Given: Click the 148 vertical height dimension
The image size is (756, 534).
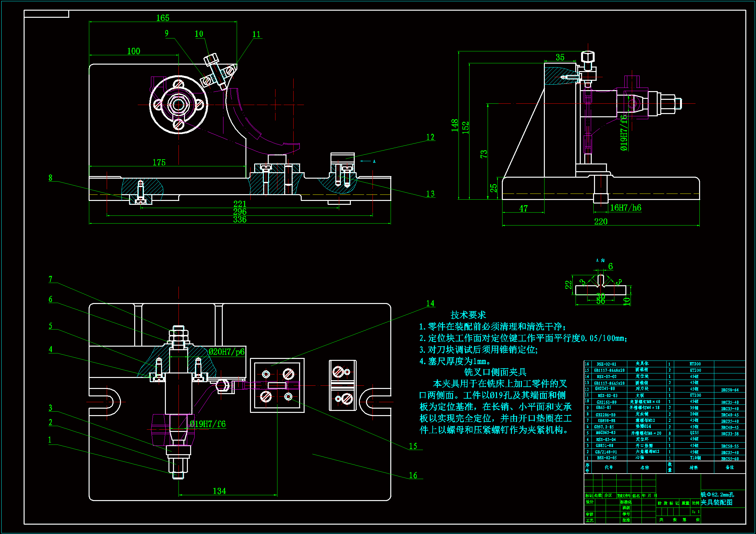Looking at the screenshot, I should pyautogui.click(x=455, y=125).
